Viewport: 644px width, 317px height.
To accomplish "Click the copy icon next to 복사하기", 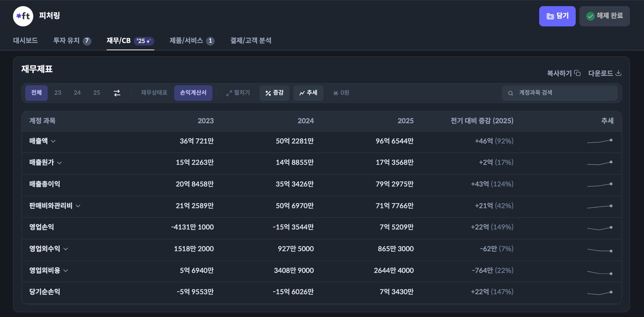I will [x=578, y=73].
